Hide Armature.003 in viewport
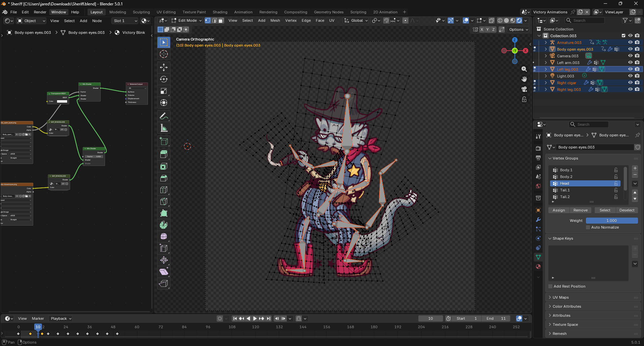Screen dimensions: 644x346 point(630,43)
